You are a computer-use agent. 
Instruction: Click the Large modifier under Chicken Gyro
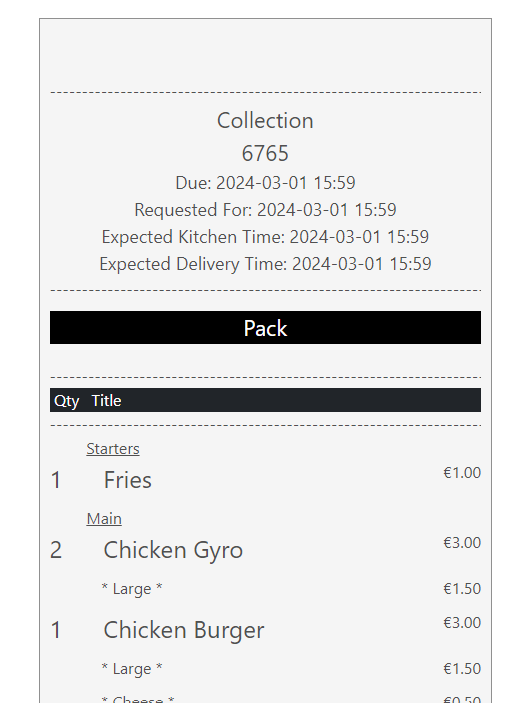click(x=132, y=589)
